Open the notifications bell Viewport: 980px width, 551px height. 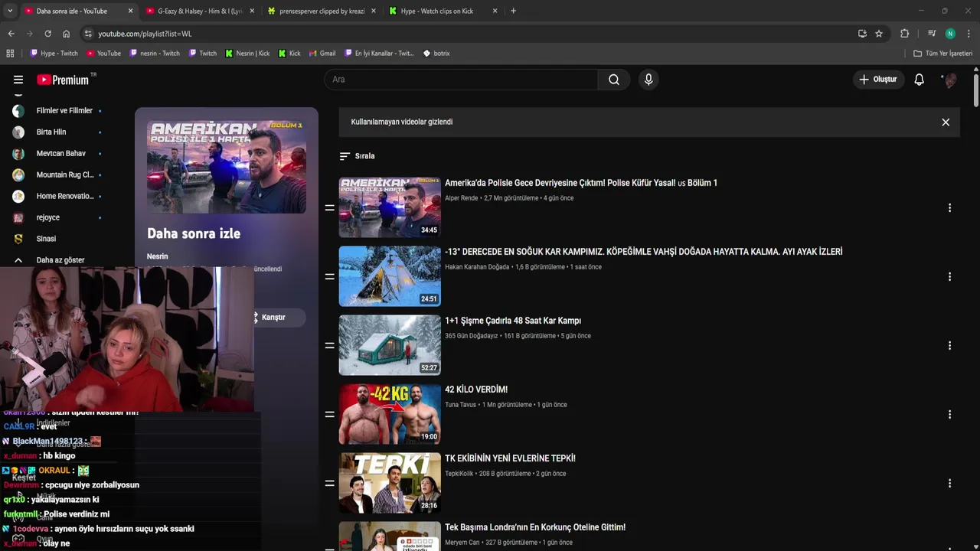coord(919,80)
